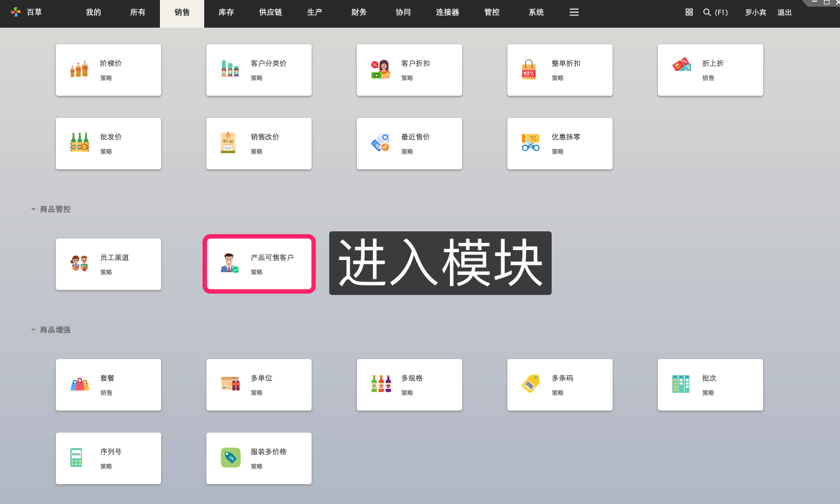Screen dimensions: 840x504
Task: Click the 百草 app name text
Action: point(34,12)
